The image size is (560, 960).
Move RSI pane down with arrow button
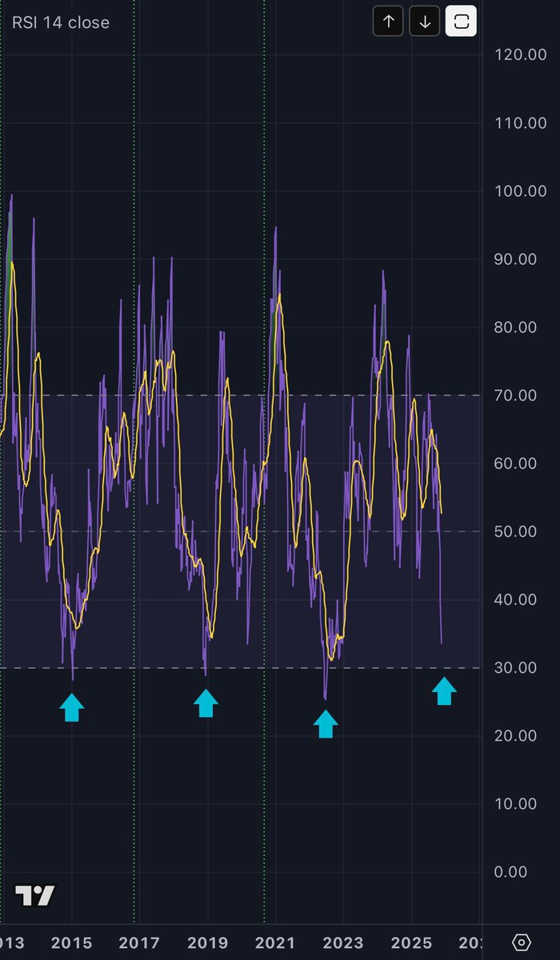click(425, 22)
